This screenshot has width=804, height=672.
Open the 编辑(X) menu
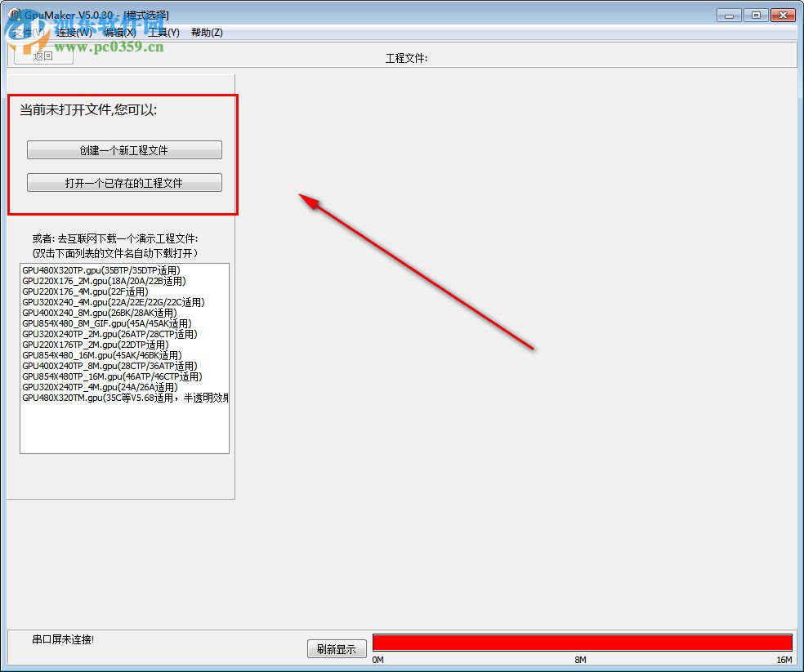click(118, 33)
